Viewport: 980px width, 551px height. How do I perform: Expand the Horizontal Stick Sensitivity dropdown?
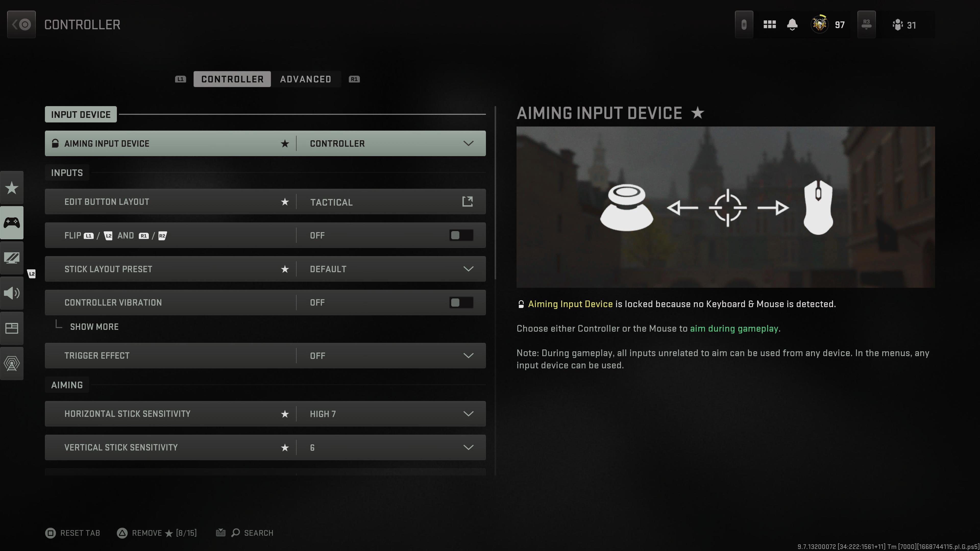tap(469, 414)
